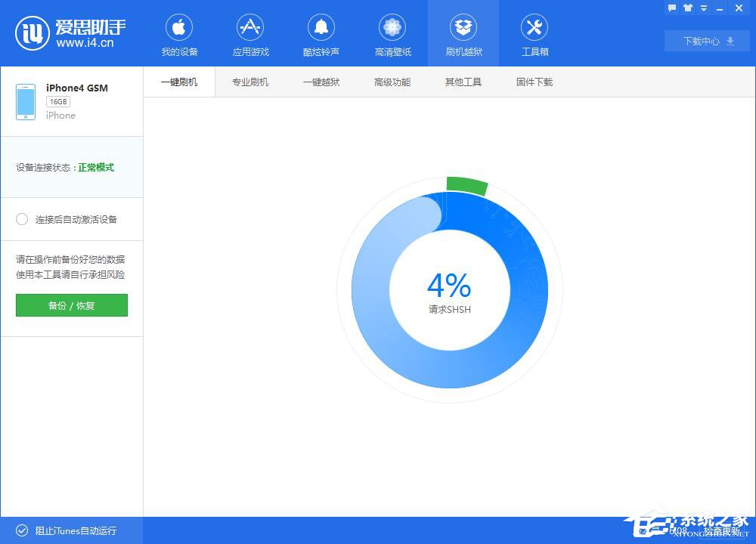Open the main menu chevron dropdown in title bar
Screen dimensions: 756x544
click(x=704, y=8)
